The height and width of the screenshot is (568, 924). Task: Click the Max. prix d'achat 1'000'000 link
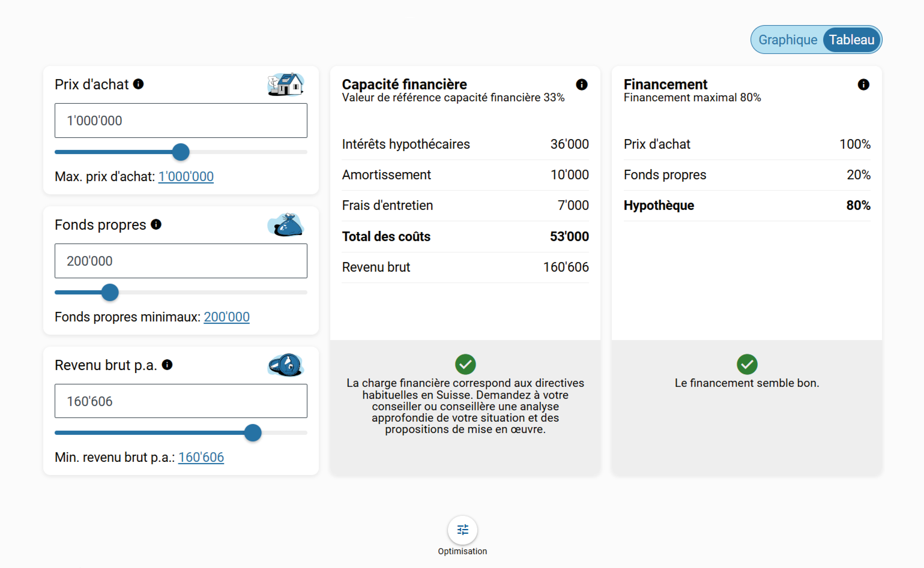coord(186,176)
